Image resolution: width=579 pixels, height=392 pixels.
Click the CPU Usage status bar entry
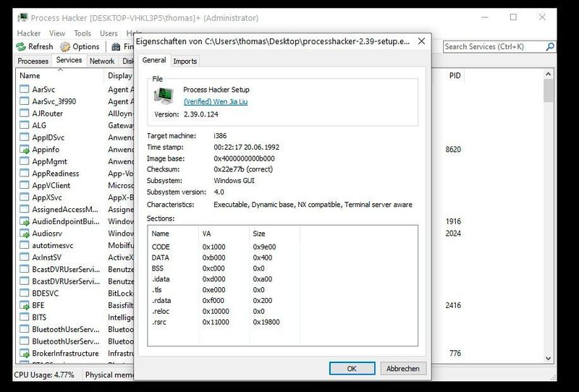pos(44,375)
